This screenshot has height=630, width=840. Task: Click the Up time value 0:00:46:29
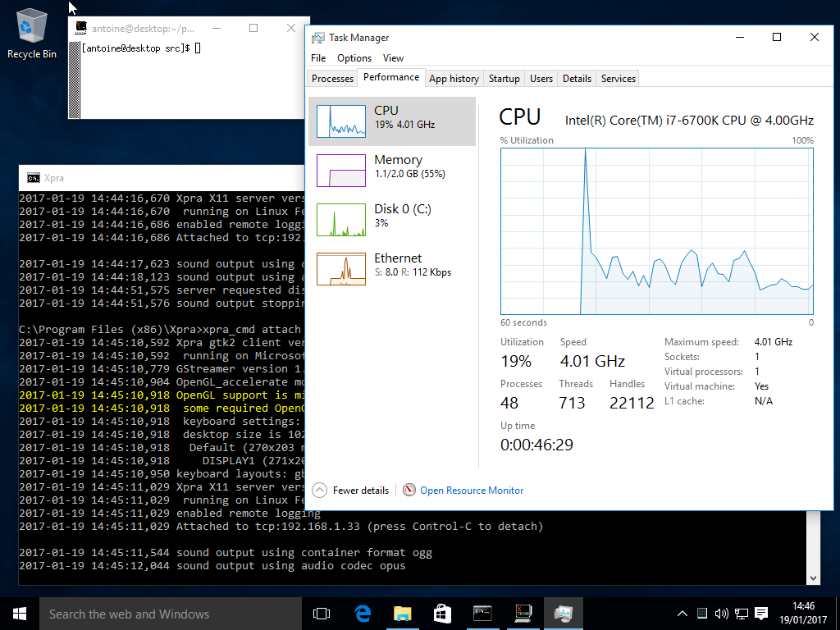(x=536, y=445)
